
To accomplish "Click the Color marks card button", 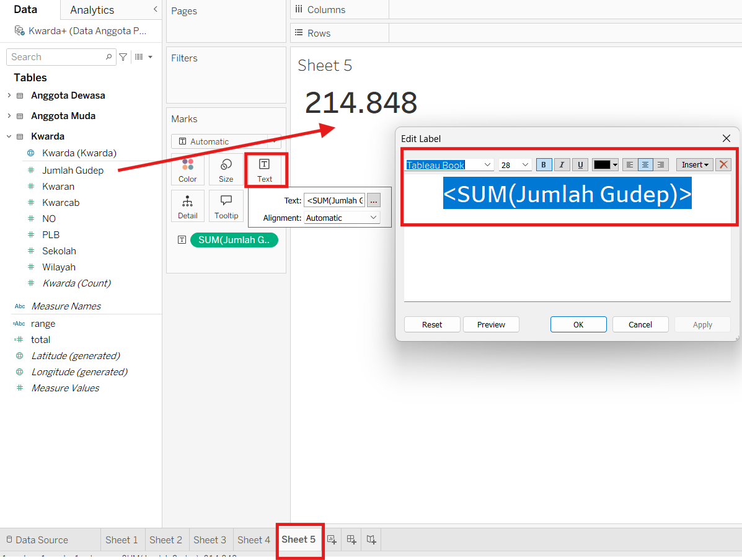I will pos(187,170).
